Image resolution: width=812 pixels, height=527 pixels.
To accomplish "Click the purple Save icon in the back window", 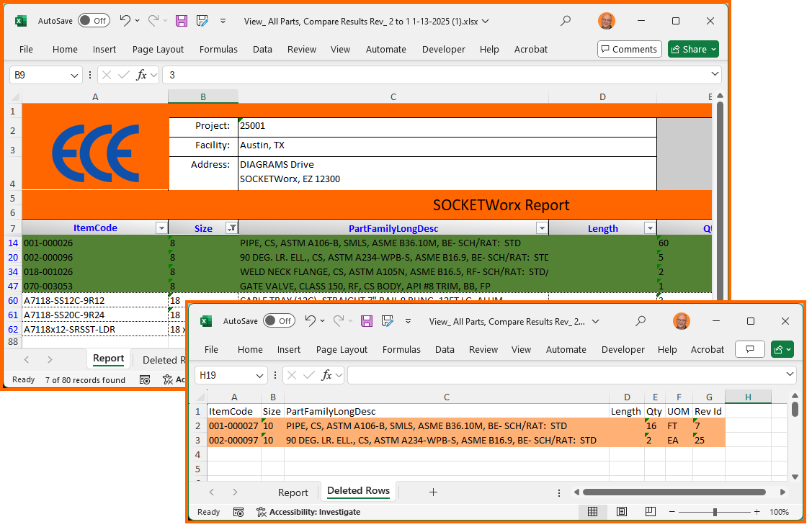I will [182, 21].
